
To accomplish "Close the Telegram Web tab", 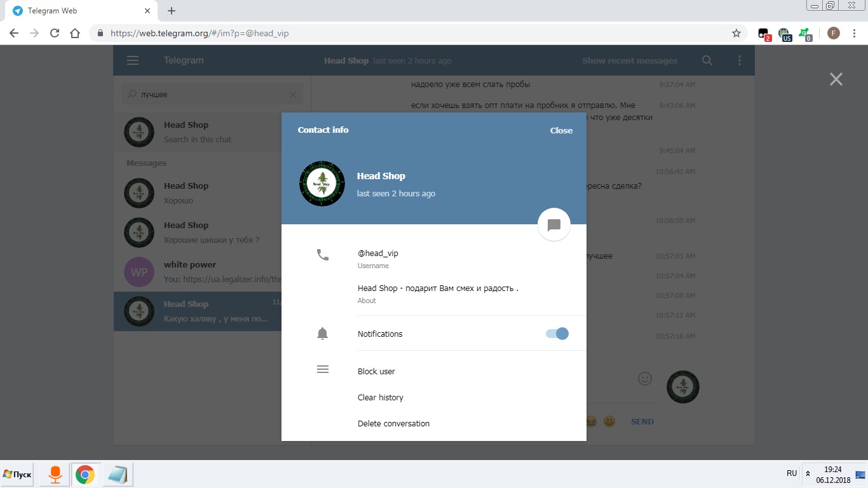I will 147,11.
